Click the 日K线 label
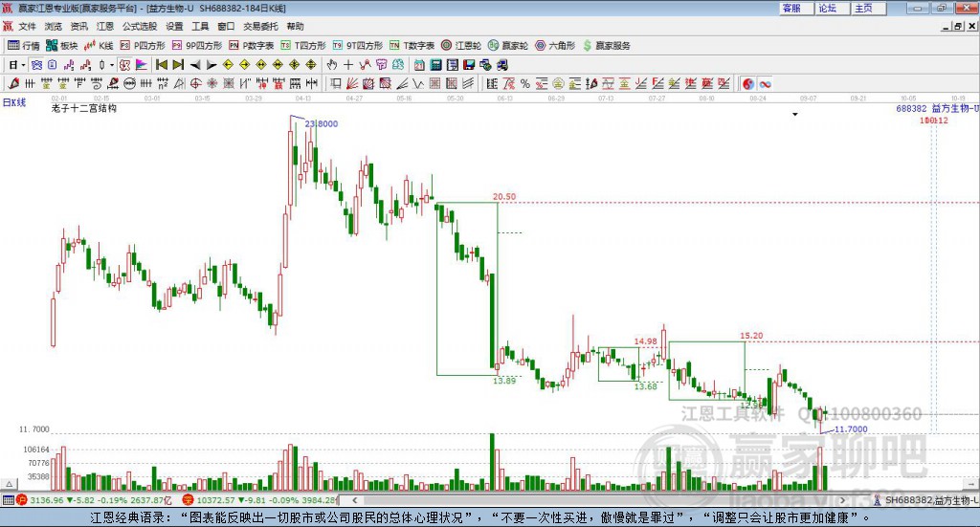Image resolution: width=980 pixels, height=527 pixels. [x=13, y=102]
